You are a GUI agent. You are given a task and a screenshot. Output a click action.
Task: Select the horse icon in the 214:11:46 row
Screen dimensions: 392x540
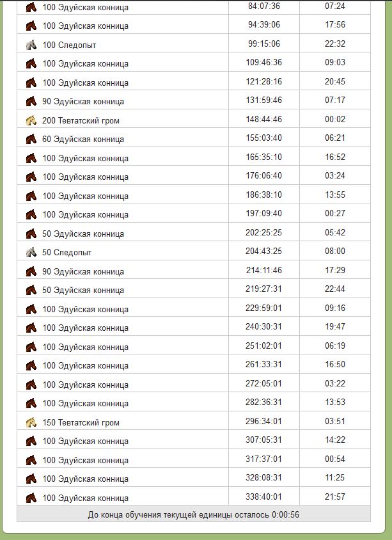coord(31,271)
